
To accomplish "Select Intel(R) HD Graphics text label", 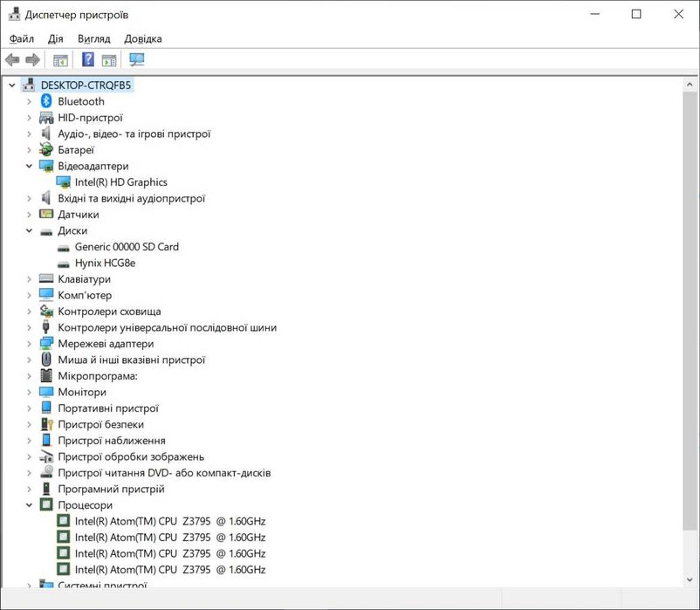I will (x=121, y=182).
